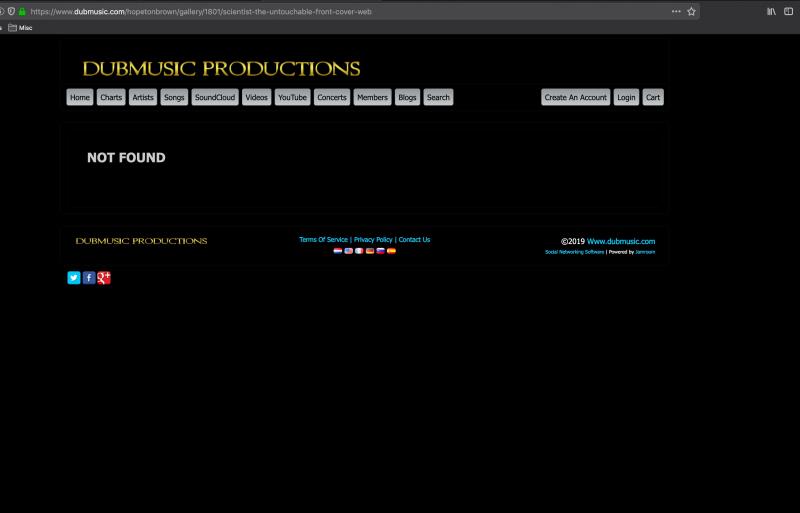Click Create An Account button
The image size is (800, 513).
[576, 97]
